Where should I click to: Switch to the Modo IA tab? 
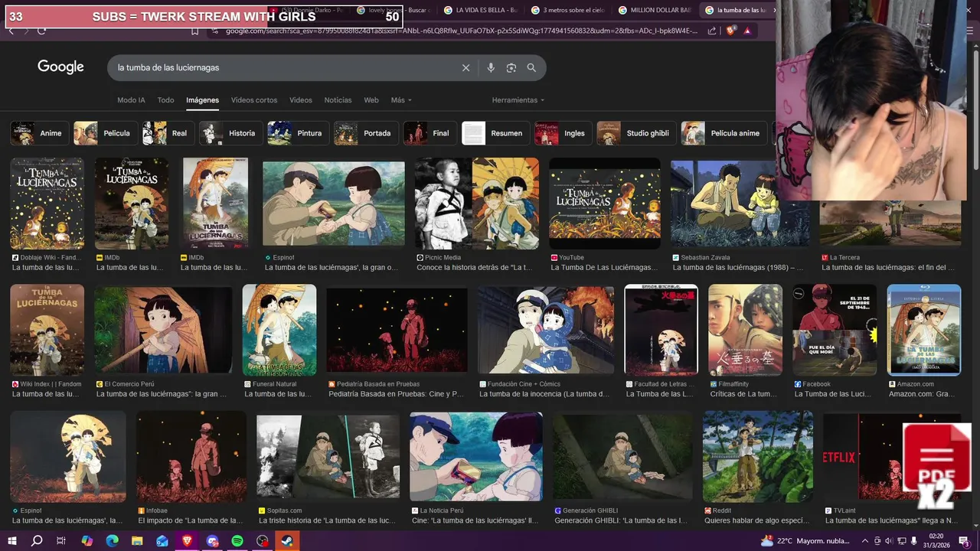[131, 100]
